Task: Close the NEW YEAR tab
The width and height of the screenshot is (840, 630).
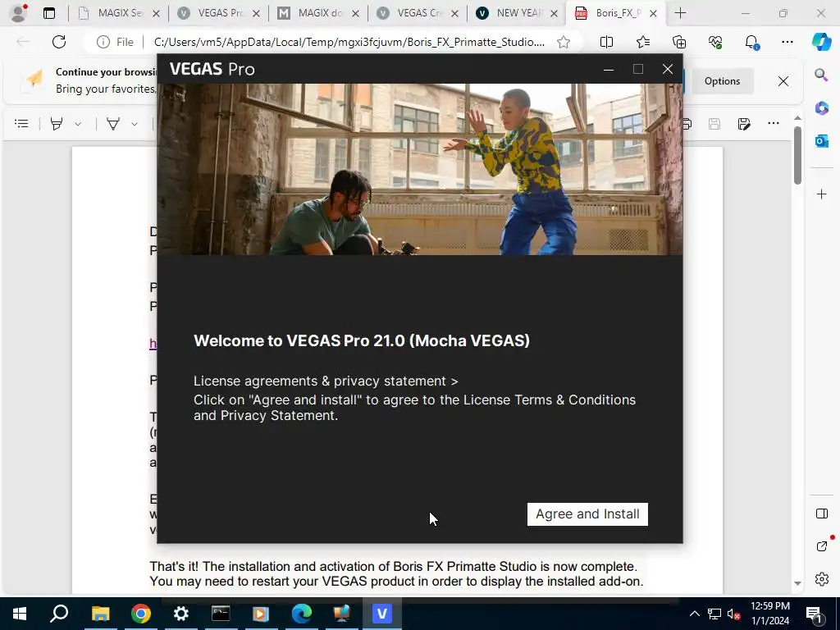Action: [x=555, y=13]
